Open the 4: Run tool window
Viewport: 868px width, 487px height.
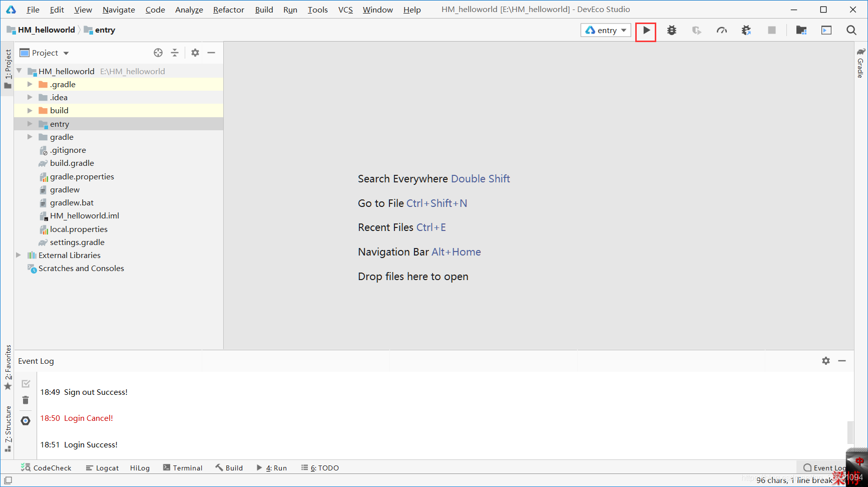point(272,468)
